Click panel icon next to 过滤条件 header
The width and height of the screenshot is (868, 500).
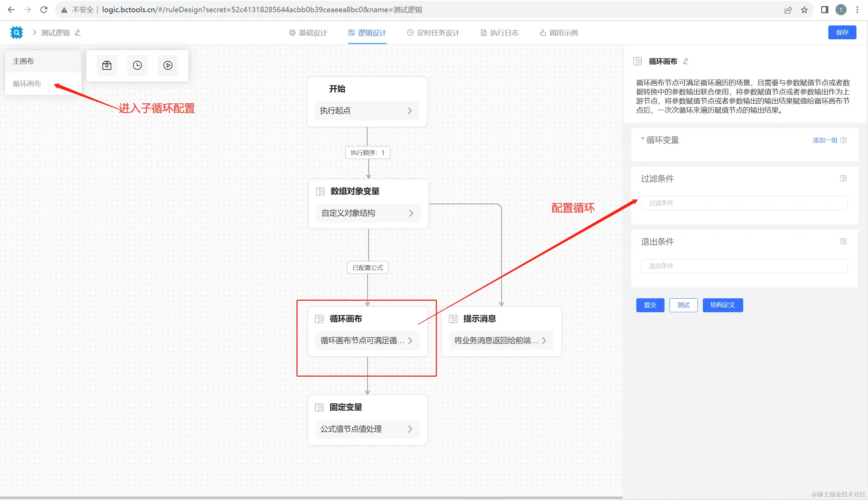click(843, 178)
